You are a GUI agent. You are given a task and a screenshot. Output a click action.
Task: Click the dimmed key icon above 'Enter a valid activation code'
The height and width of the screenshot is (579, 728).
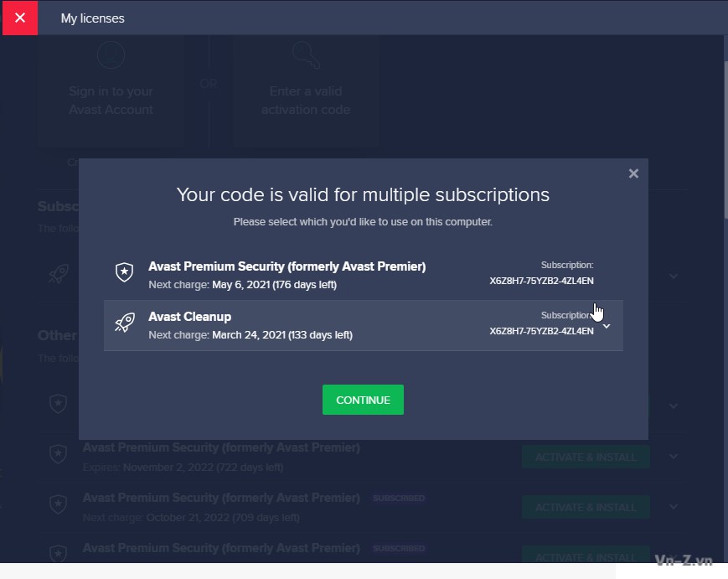point(306,55)
